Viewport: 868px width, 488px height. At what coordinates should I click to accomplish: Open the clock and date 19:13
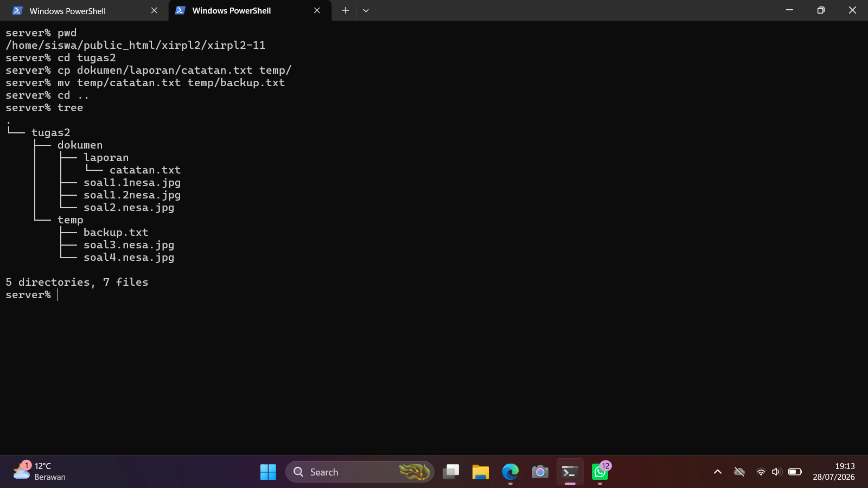tap(834, 472)
